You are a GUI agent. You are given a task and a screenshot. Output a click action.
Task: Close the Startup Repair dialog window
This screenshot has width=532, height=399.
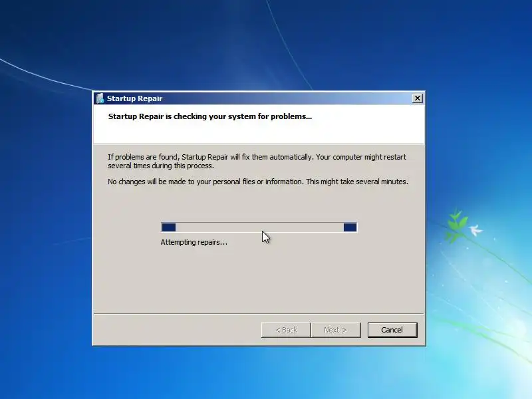(x=418, y=98)
